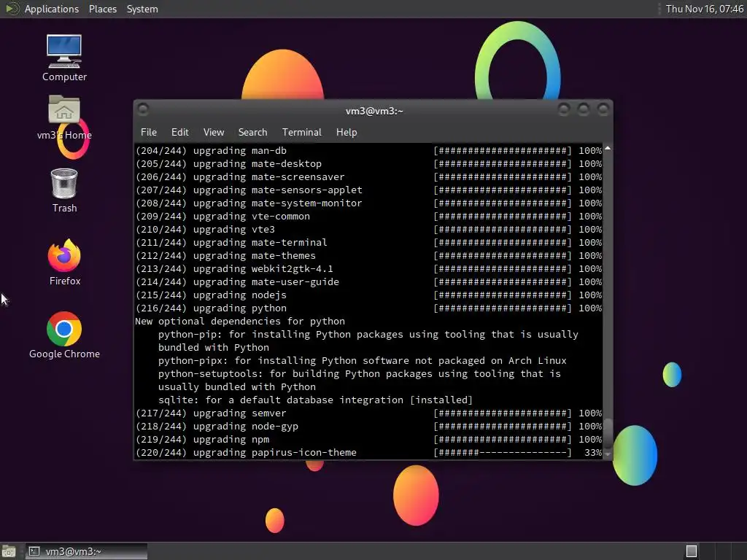Viewport: 747px width, 560px height.
Task: Open the terminal Edit menu
Action: point(179,132)
